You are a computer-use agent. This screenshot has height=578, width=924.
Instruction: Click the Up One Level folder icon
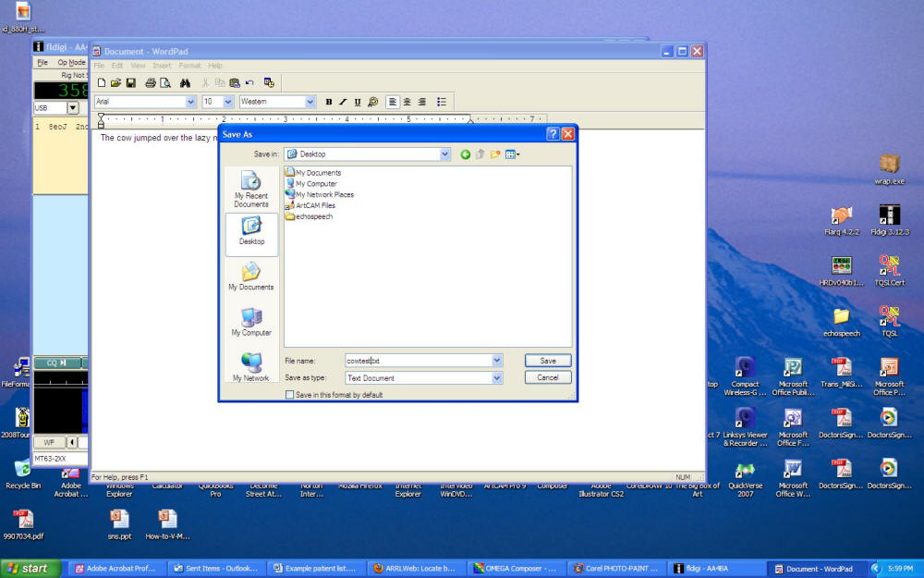tap(480, 154)
